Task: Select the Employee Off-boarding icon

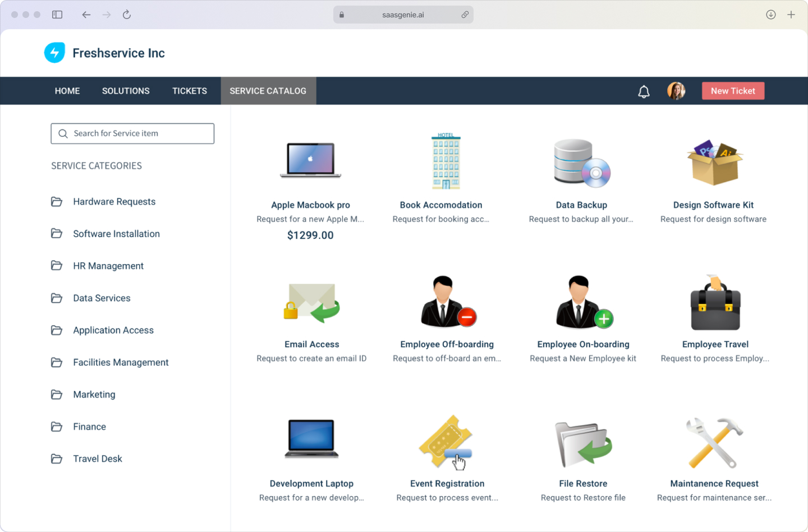Action: point(447,301)
